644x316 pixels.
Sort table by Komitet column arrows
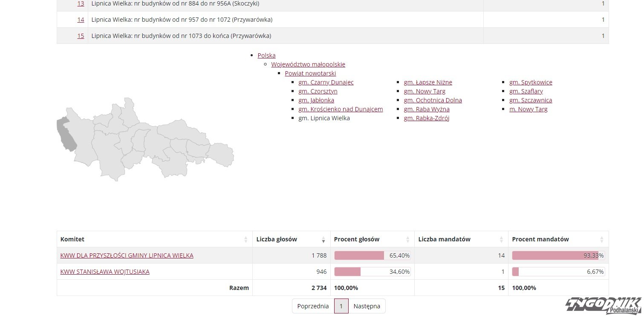[x=245, y=239]
